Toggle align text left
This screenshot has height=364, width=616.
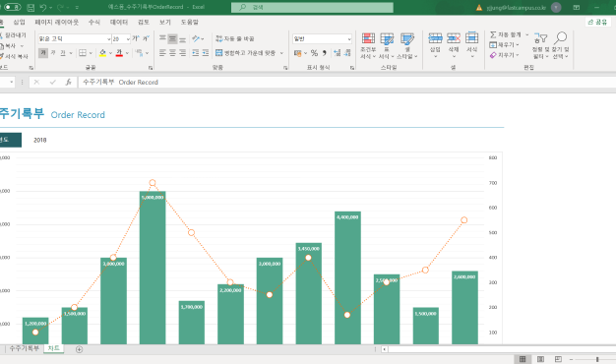(162, 52)
